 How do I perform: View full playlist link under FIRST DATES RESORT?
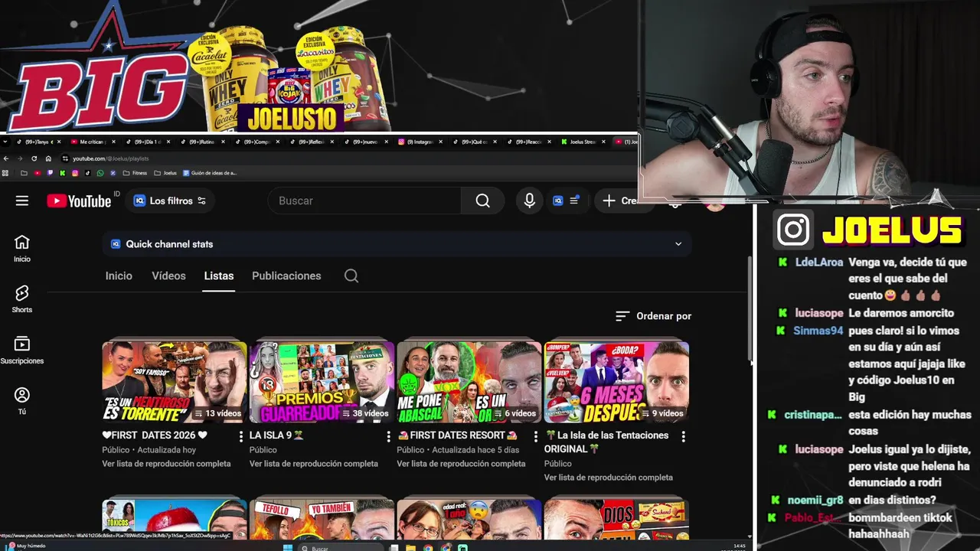461,464
